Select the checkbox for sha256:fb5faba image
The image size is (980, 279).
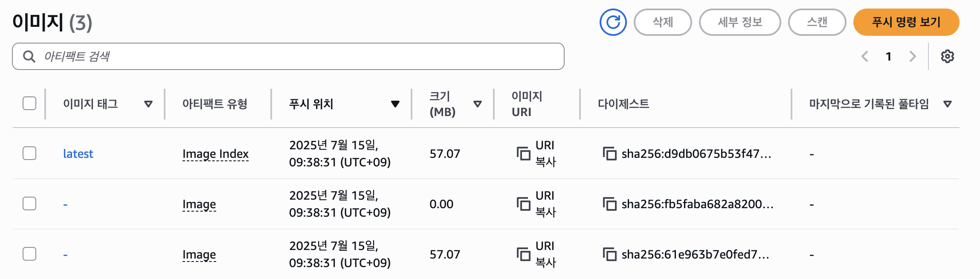[29, 203]
